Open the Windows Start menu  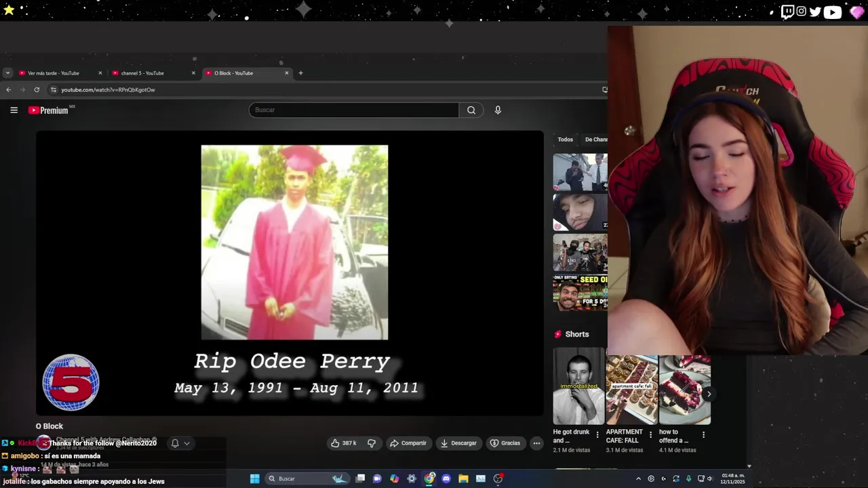pyautogui.click(x=254, y=479)
